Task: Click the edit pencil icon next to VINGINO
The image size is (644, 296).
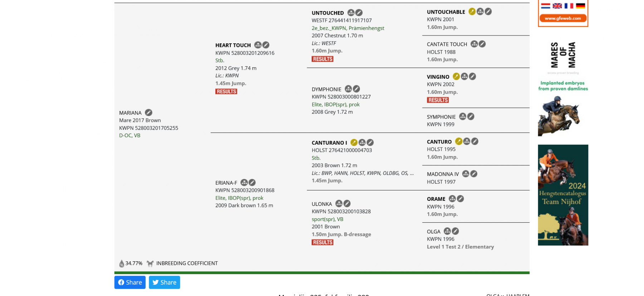Action: tap(472, 77)
